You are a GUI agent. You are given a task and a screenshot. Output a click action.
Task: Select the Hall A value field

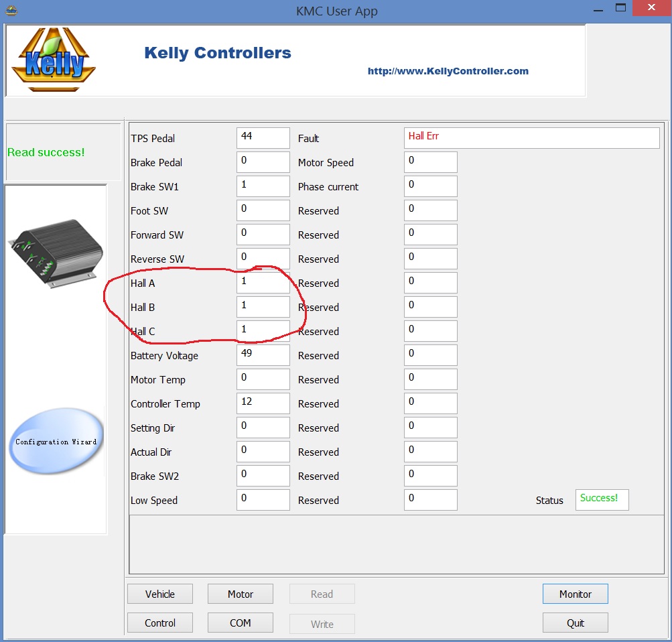(x=263, y=283)
